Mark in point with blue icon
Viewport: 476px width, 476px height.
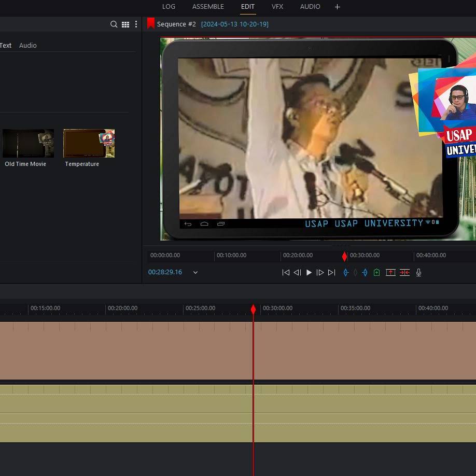pos(346,272)
